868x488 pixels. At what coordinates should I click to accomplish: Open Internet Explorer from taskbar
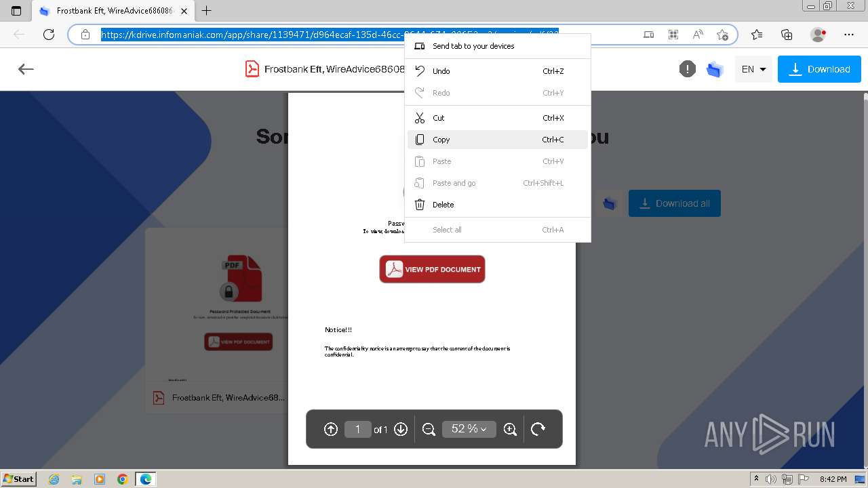tap(54, 479)
